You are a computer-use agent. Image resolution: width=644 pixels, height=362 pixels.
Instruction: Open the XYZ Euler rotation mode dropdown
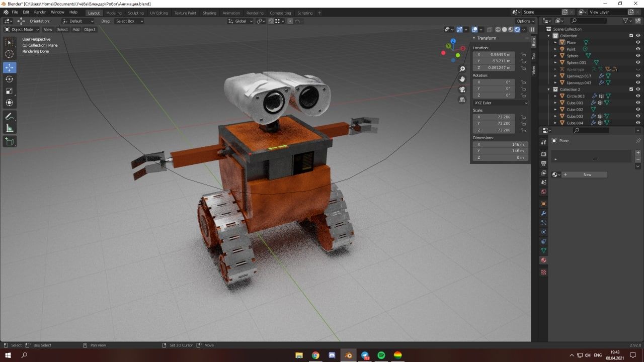(x=501, y=103)
